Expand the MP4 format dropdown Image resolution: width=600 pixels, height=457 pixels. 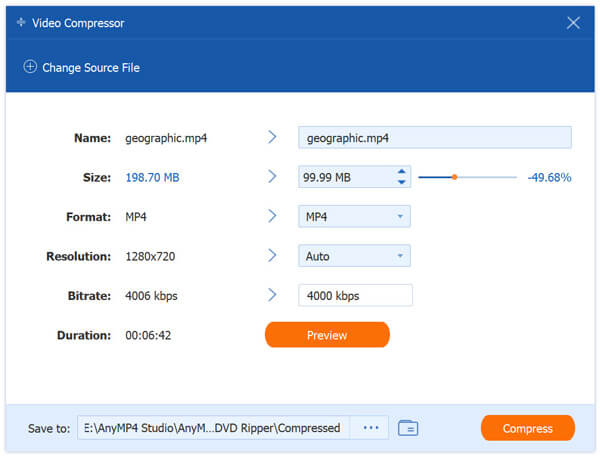click(354, 217)
